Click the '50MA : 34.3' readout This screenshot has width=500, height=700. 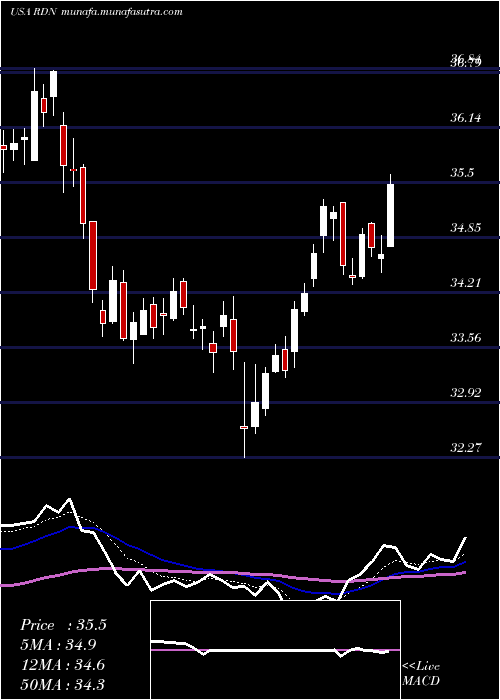tap(62, 684)
